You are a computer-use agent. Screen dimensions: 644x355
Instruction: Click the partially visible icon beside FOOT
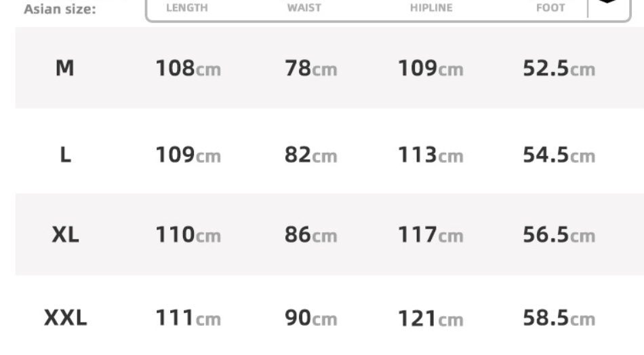607,3
